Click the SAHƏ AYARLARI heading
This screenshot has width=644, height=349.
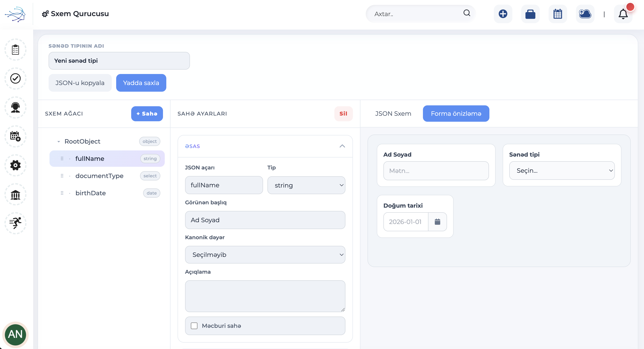click(x=202, y=114)
